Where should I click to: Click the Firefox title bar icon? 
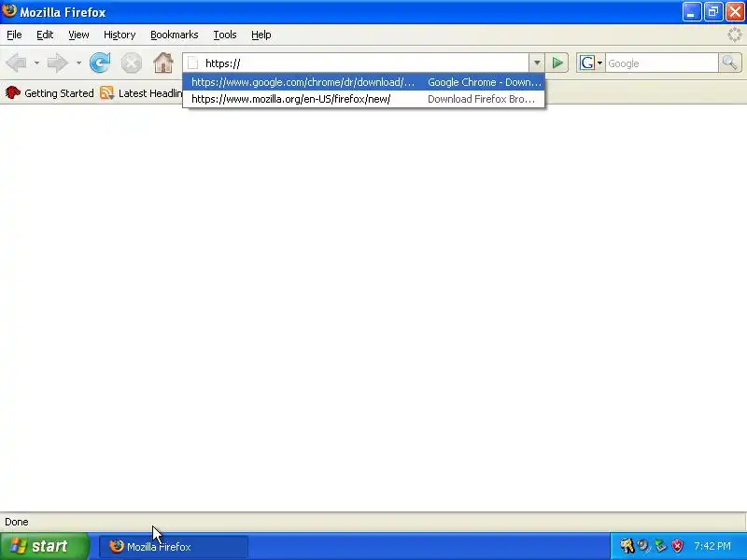pos(9,10)
